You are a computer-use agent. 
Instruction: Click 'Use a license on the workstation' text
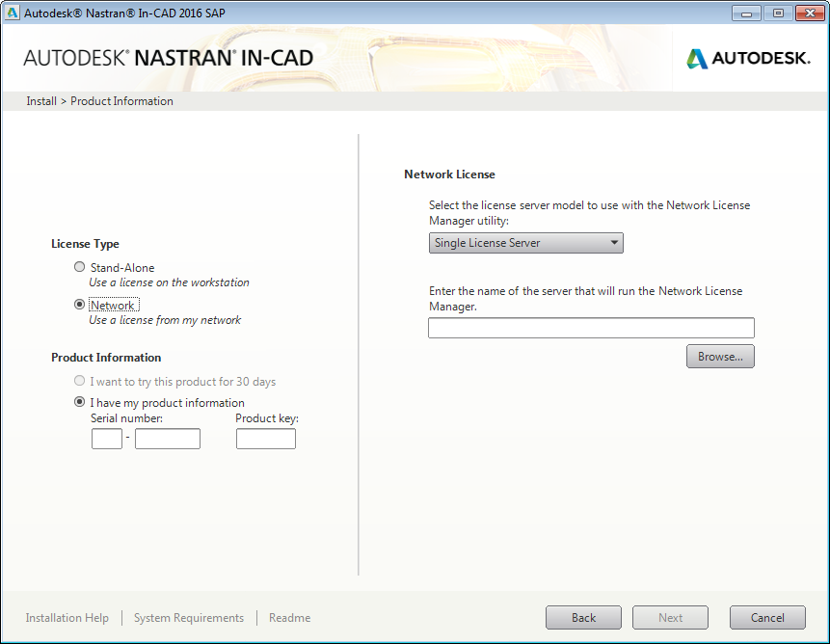169,282
